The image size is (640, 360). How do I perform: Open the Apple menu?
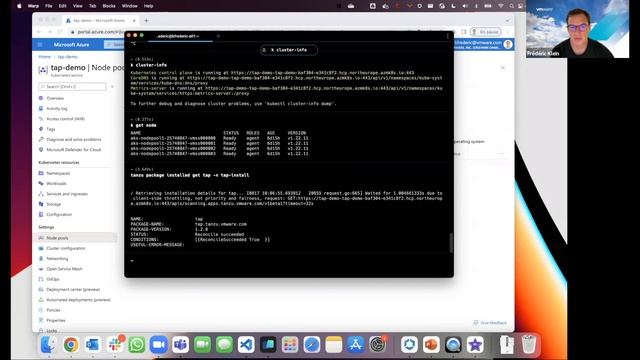click(19, 6)
